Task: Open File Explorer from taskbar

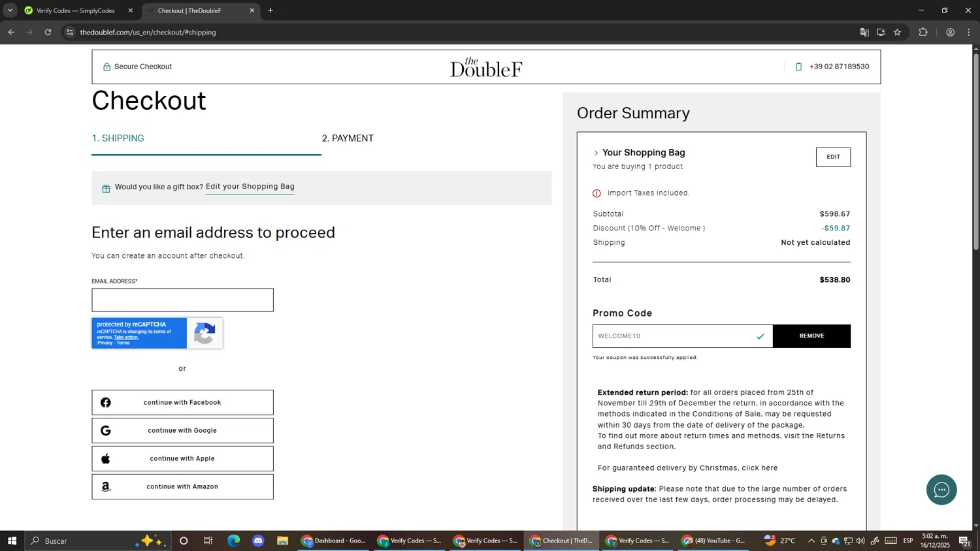Action: pyautogui.click(x=282, y=541)
